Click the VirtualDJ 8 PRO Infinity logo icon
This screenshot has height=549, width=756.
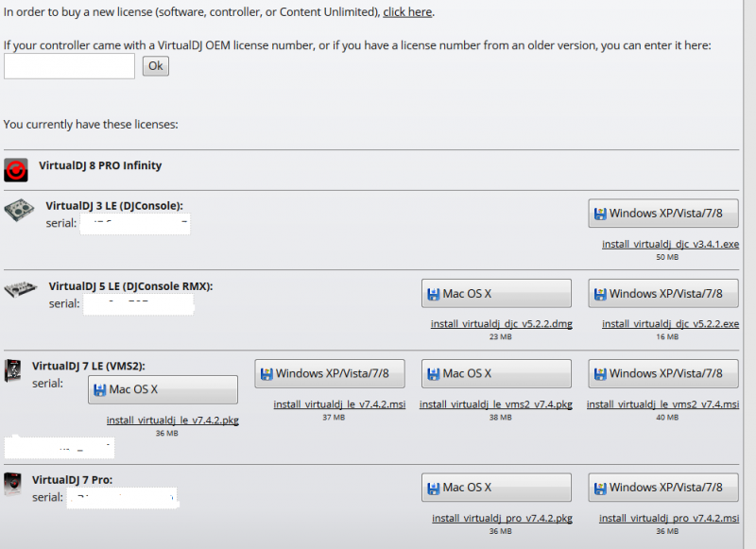[16, 170]
